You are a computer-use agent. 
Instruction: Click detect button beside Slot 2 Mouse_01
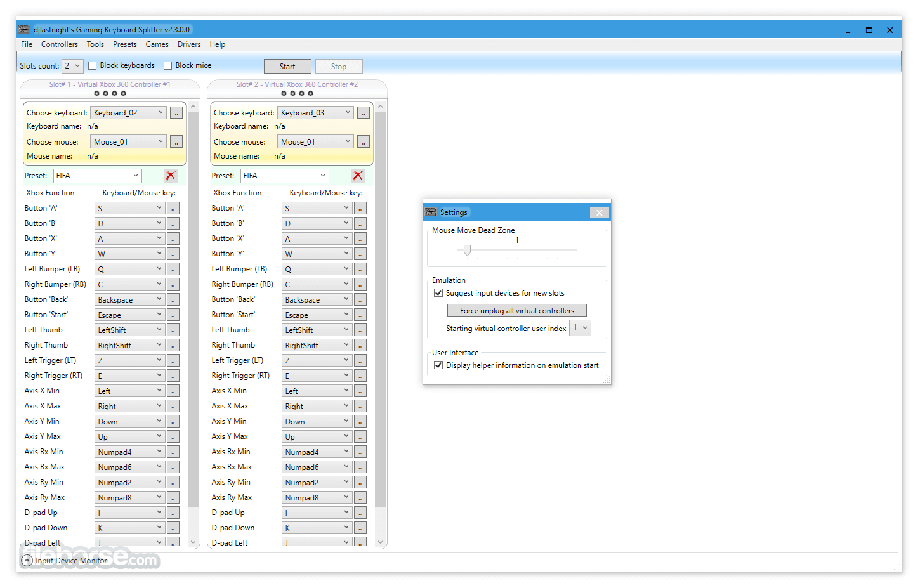[364, 142]
